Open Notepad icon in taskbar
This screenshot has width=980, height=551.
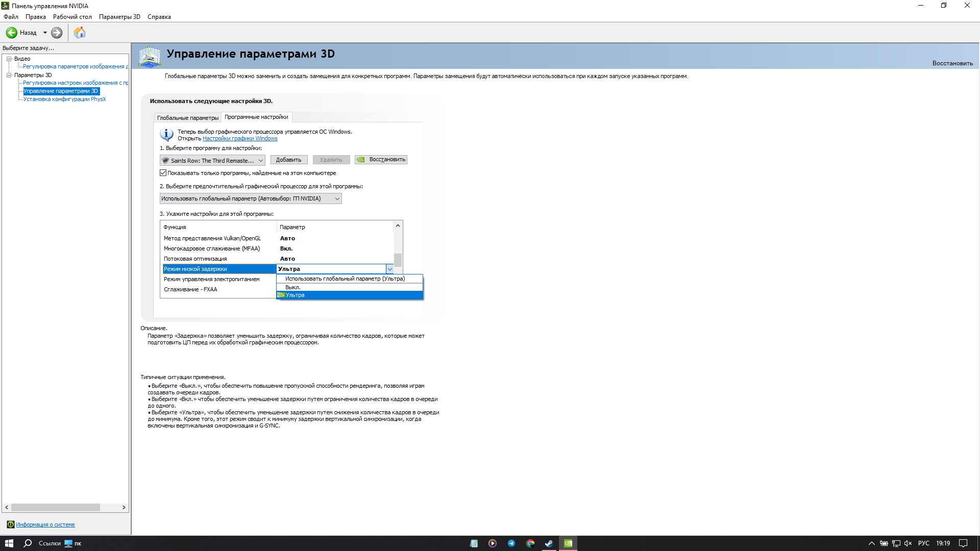pyautogui.click(x=474, y=543)
